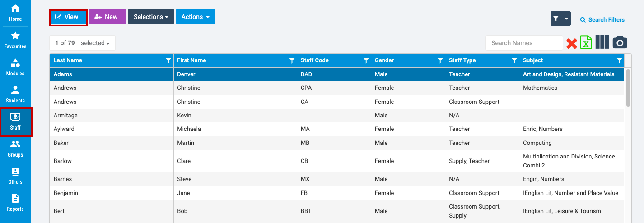Viewport: 644px width, 223px height.
Task: Filter the Gender column
Action: point(440,60)
